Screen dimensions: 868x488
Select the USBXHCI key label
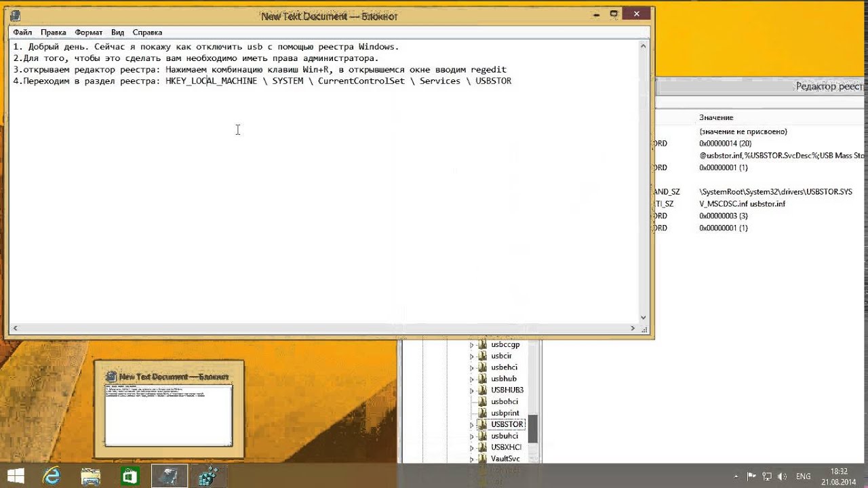(x=507, y=447)
